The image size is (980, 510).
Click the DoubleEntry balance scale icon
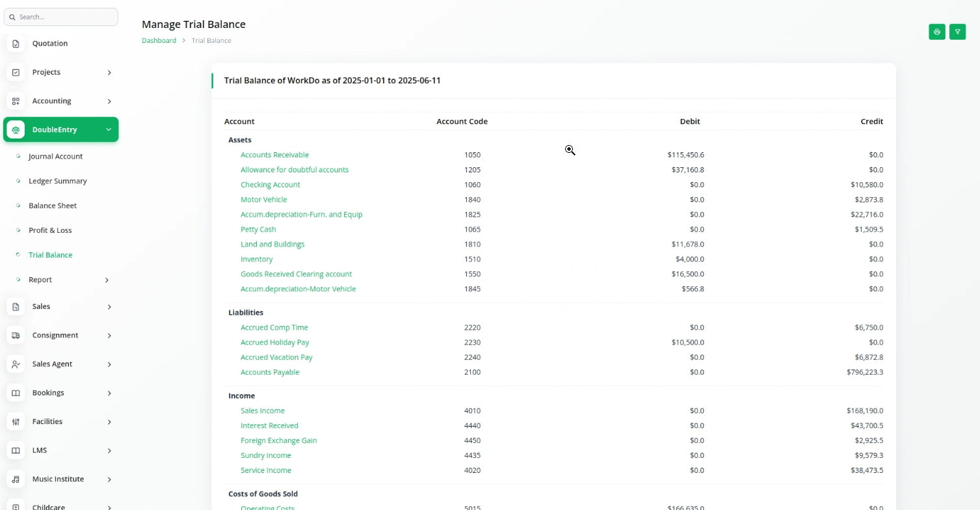(16, 129)
